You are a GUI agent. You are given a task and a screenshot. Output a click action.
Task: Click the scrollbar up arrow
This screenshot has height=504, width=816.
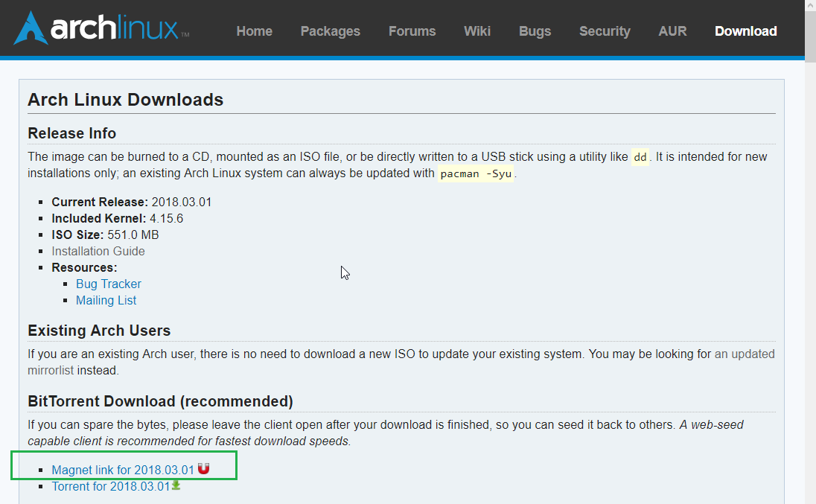[x=810, y=4]
